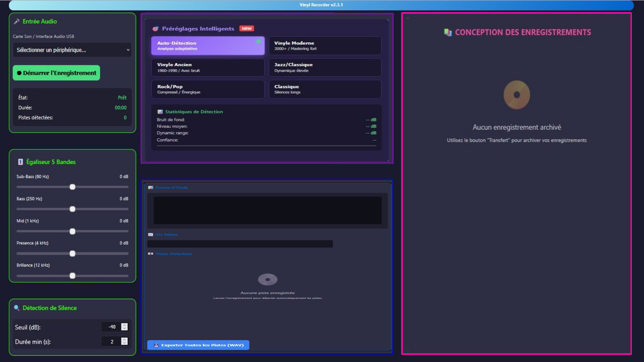
Task: Click Exporter Toutes les Pistes (WAV)
Action: [198, 345]
